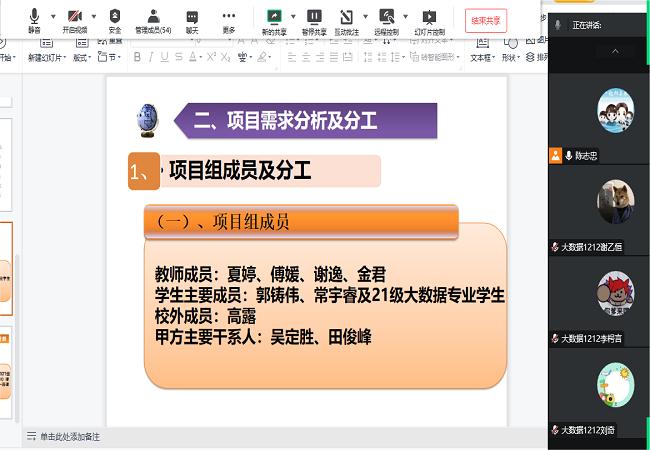Click the red 结束共享 button
This screenshot has width=650, height=450.
coord(486,19)
